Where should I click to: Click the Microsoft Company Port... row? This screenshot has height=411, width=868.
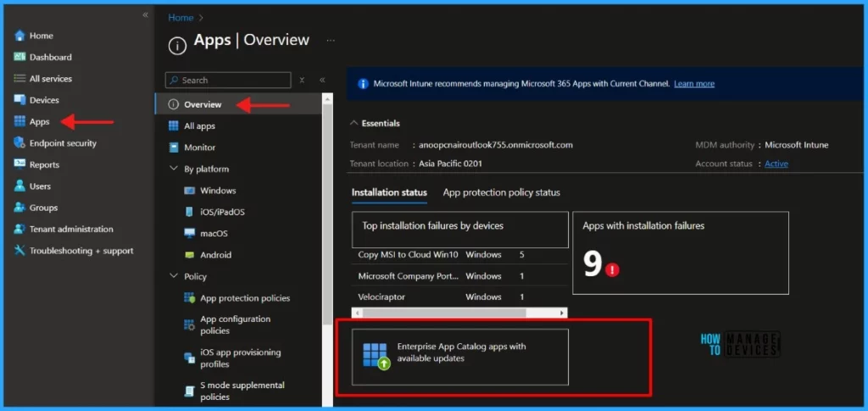[x=460, y=276]
